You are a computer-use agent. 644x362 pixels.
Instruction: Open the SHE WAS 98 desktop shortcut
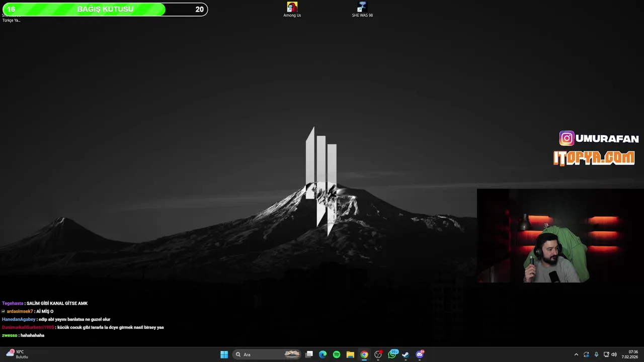pyautogui.click(x=362, y=10)
